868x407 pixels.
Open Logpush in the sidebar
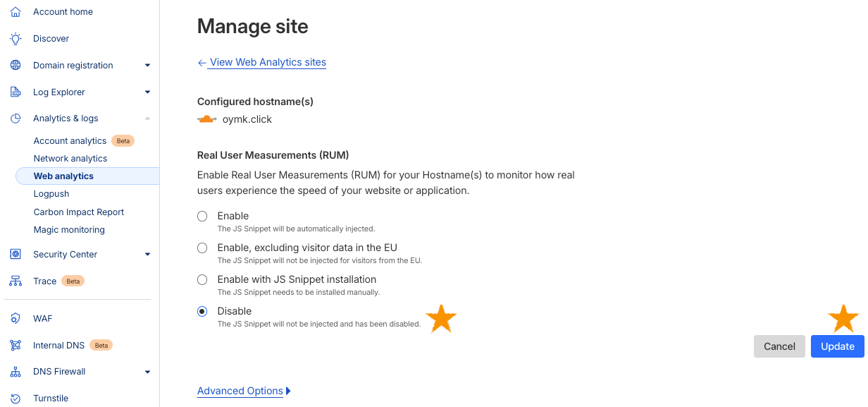[51, 194]
